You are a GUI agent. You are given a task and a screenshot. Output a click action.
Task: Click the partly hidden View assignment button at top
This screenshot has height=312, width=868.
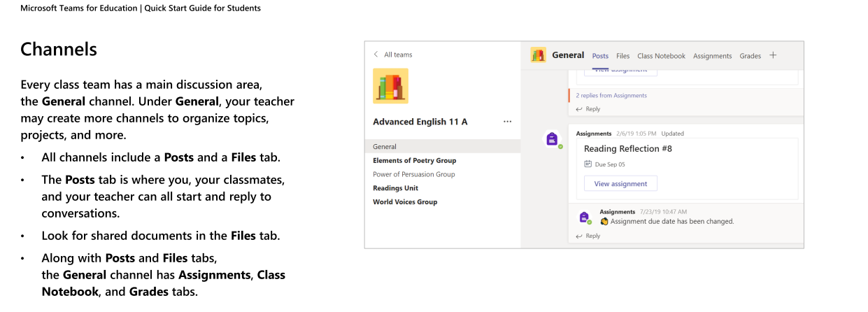point(620,71)
